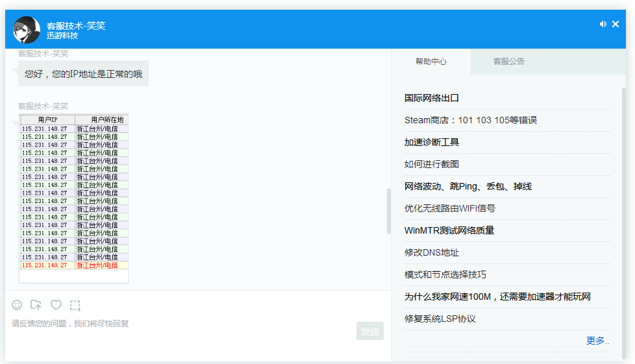The image size is (635, 364).
Task: Mute the chat sound via speaker icon
Action: (603, 24)
